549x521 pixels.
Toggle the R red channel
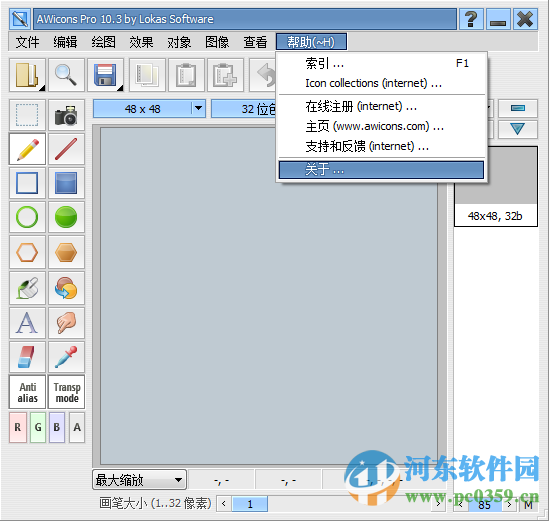pos(18,428)
